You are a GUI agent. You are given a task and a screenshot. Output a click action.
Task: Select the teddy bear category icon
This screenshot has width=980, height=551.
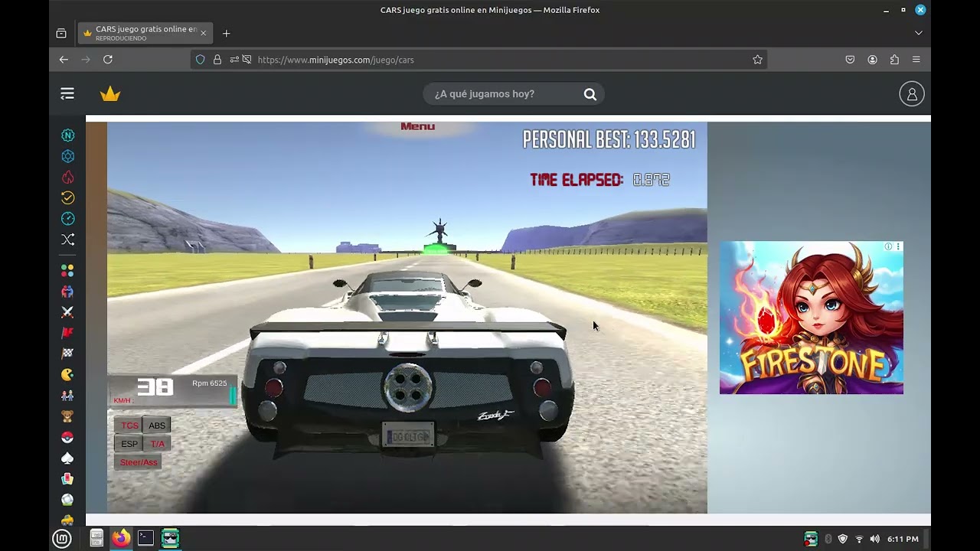(67, 416)
